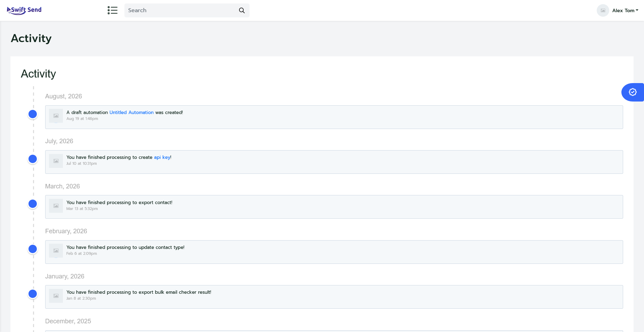Click the 'Jan 8 at 2:30pm' timestamp

[81, 298]
